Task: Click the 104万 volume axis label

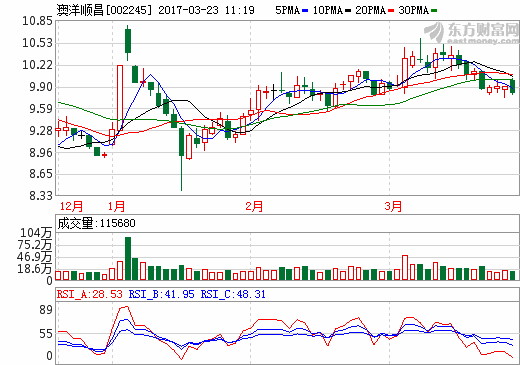Action: click(36, 233)
